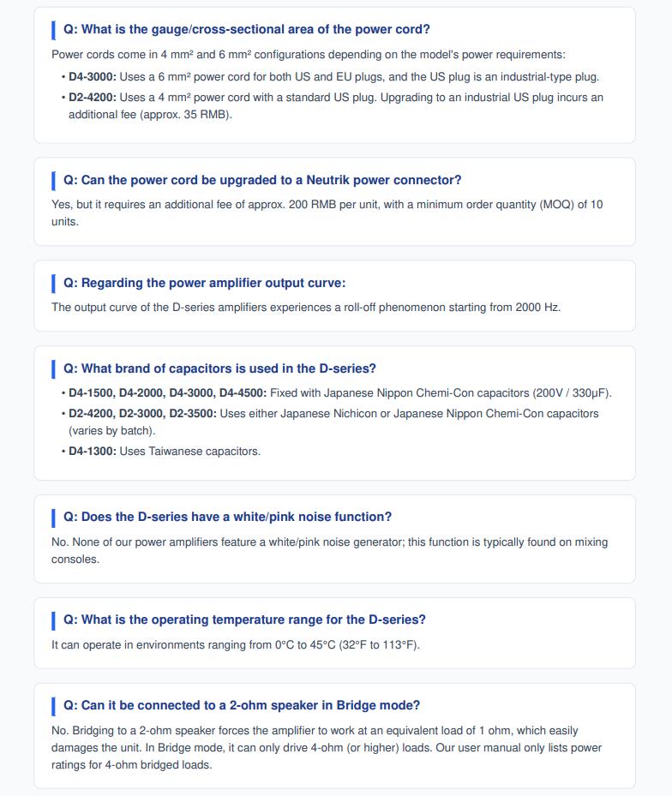The width and height of the screenshot is (672, 796).
Task: Click the operating temperature range question
Action: pos(244,619)
